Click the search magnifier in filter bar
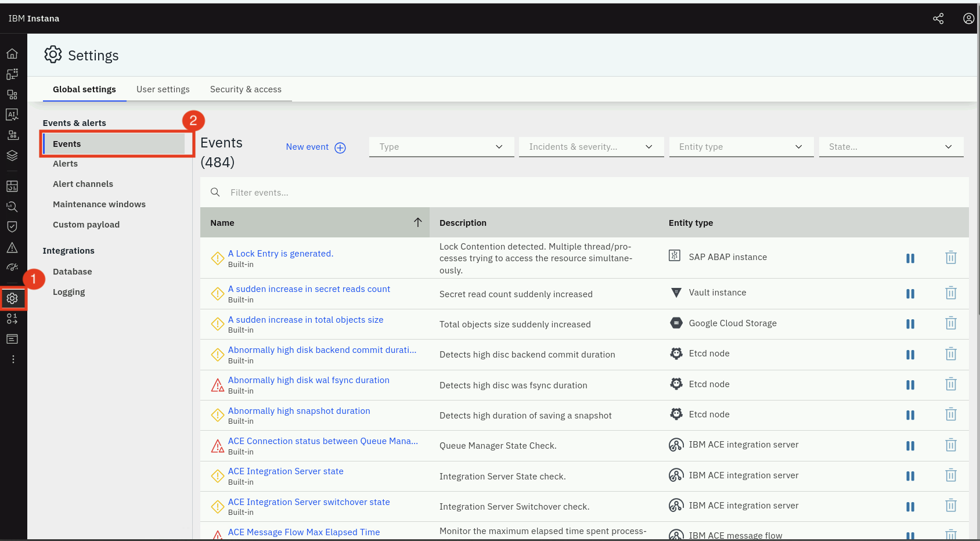 [x=215, y=192]
